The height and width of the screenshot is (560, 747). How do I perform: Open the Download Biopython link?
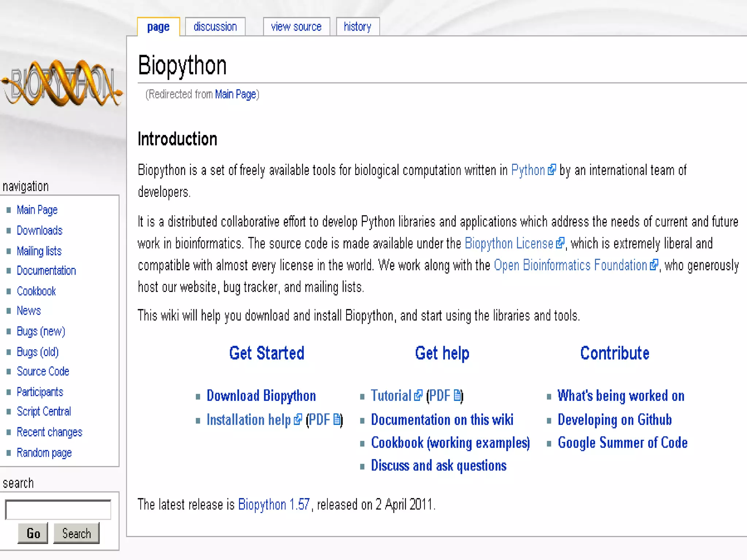click(x=261, y=396)
